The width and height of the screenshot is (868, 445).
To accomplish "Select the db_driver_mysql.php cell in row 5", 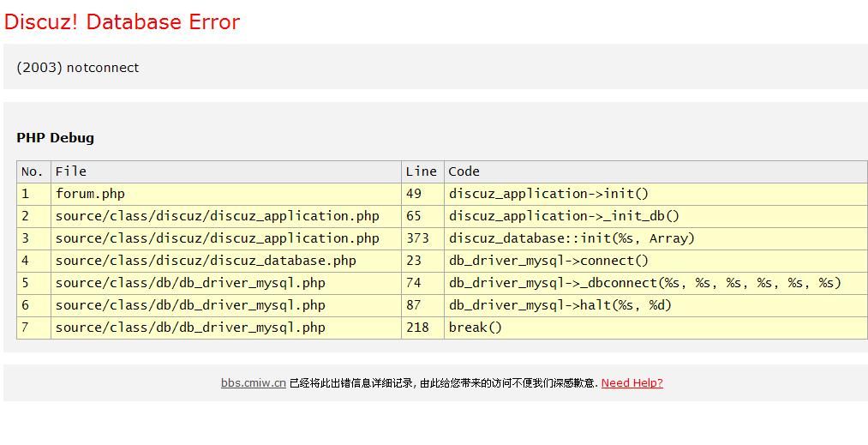I will point(226,283).
